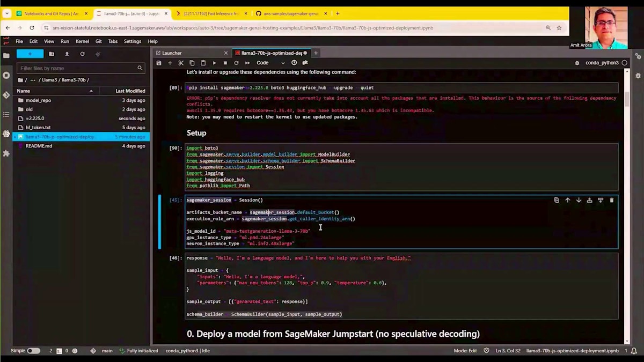644x362 pixels.
Task: Open the file browser sidebar tab
Action: (6, 55)
